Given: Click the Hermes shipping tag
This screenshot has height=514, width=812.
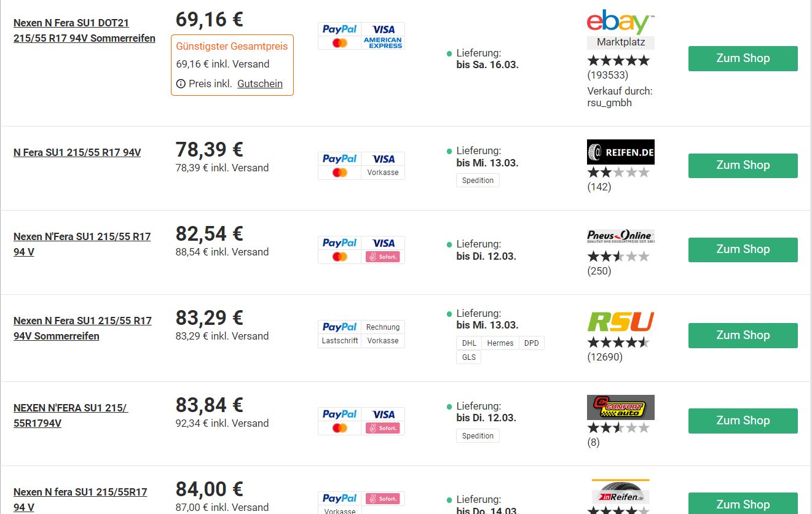Looking at the screenshot, I should [x=500, y=343].
